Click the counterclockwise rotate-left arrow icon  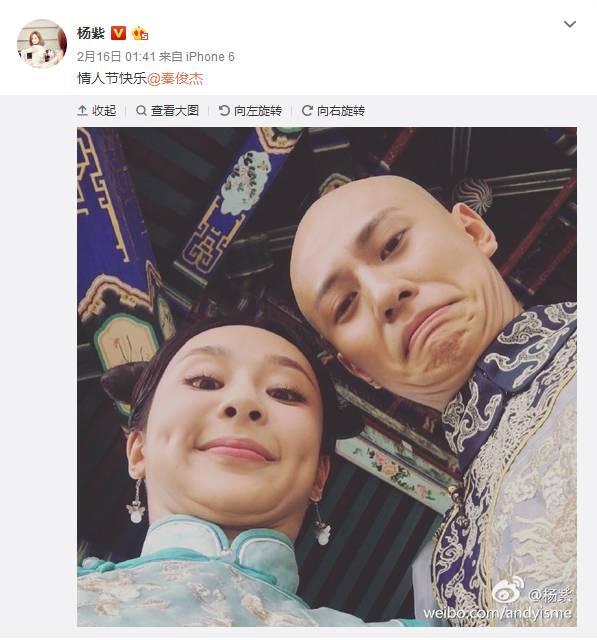point(224,111)
